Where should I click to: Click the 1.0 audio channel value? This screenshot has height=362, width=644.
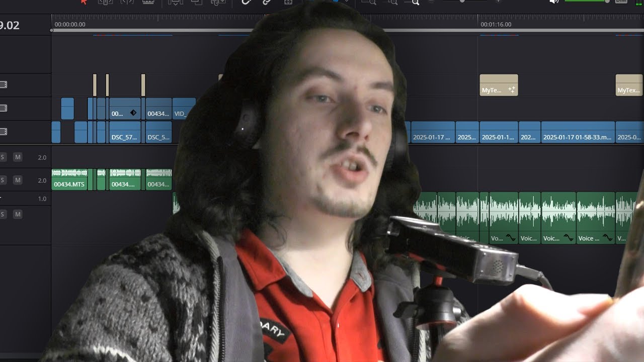tap(42, 199)
